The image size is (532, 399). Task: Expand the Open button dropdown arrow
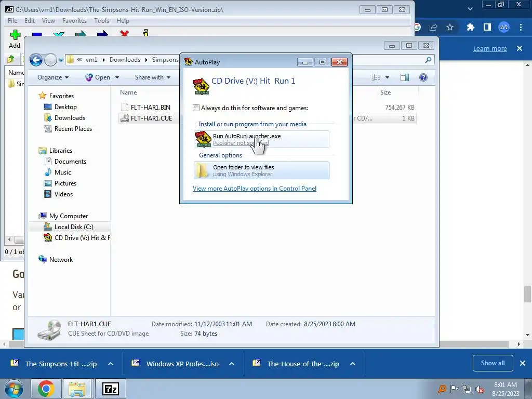point(117,77)
